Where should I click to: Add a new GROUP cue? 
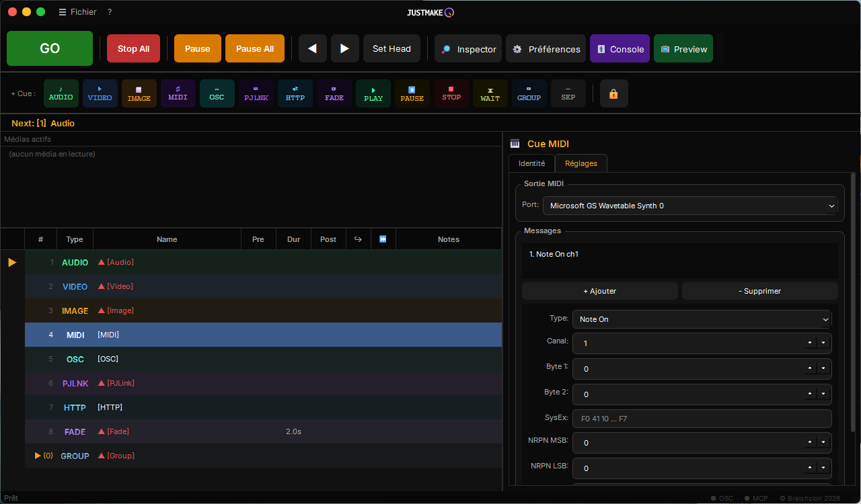click(x=529, y=93)
